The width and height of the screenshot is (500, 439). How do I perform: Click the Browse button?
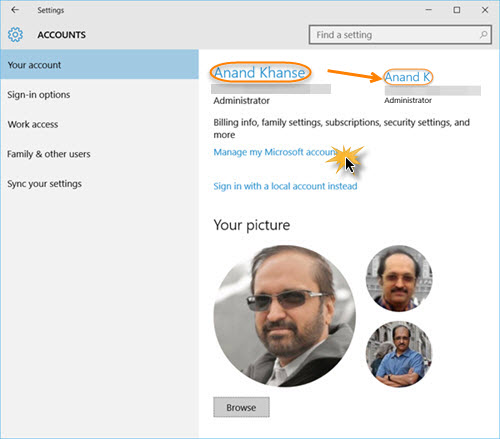click(241, 407)
